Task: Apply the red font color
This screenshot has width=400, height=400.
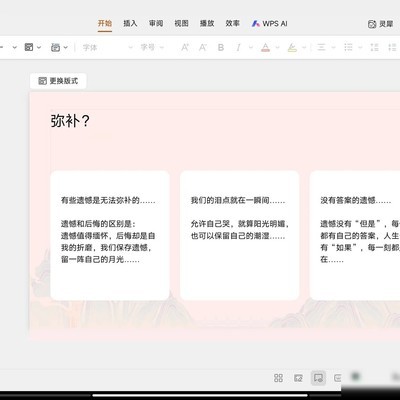Action: pos(266,48)
